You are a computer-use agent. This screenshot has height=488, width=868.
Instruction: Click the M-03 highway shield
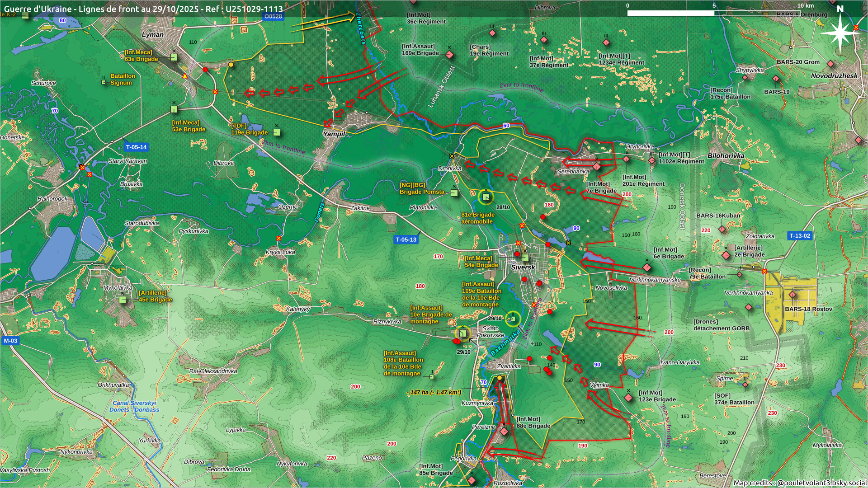[x=10, y=341]
